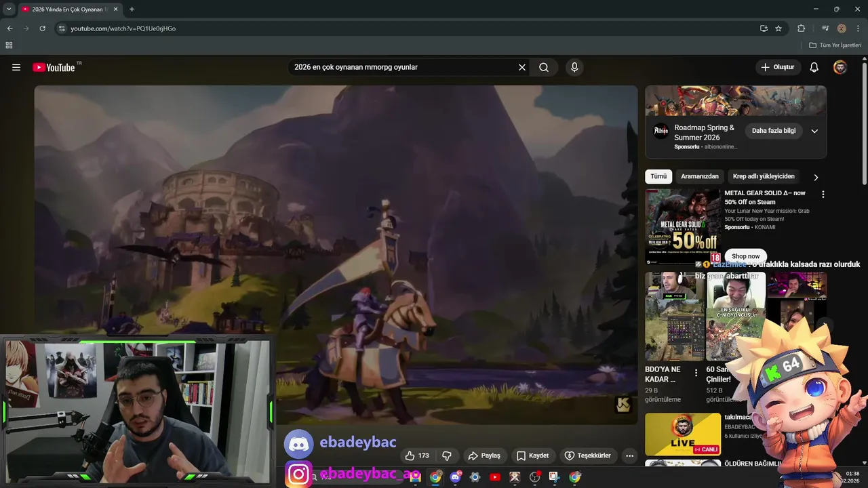Like the video with 173 likes
The height and width of the screenshot is (488, 868).
(417, 455)
